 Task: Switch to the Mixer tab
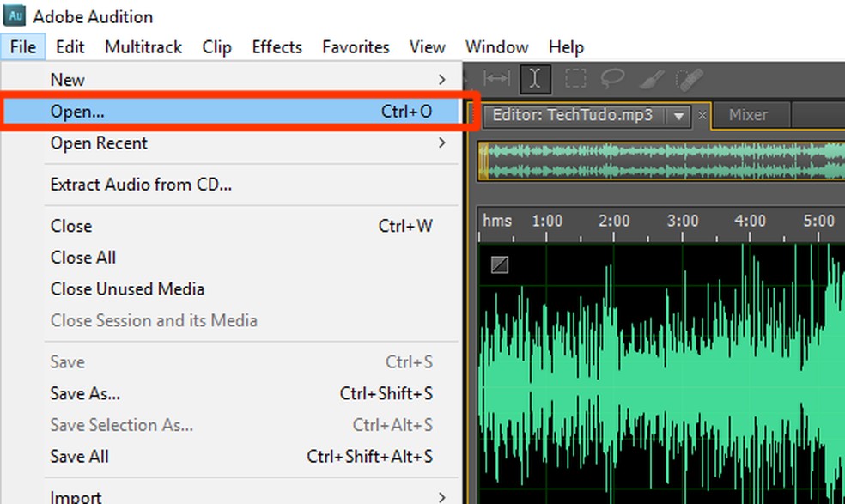748,115
